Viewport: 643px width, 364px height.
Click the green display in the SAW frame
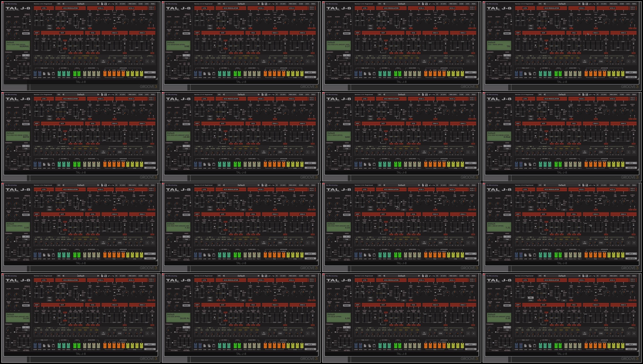(x=339, y=136)
